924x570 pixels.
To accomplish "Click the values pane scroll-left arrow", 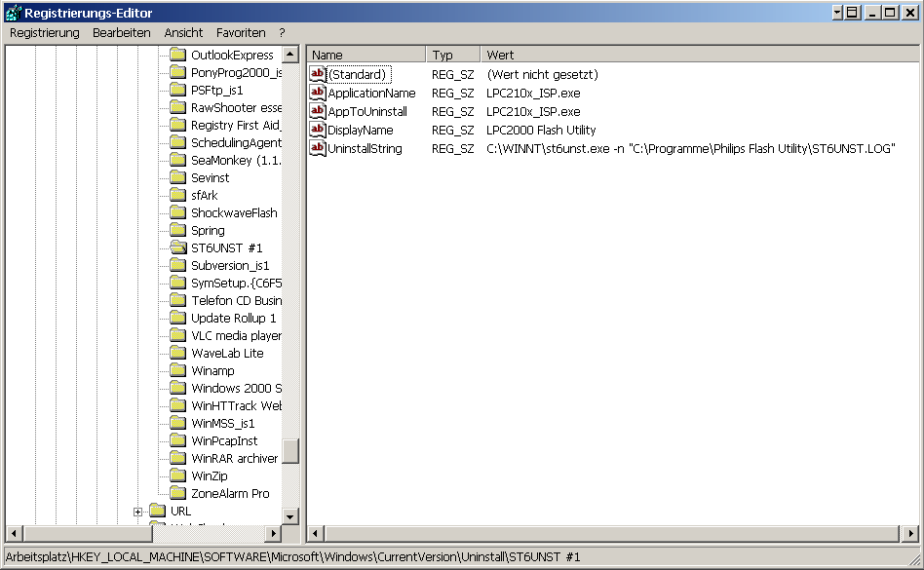I will click(x=315, y=534).
